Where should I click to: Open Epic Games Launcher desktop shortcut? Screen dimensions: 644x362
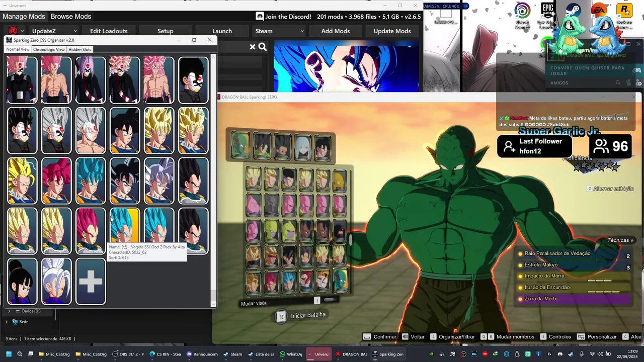[547, 16]
